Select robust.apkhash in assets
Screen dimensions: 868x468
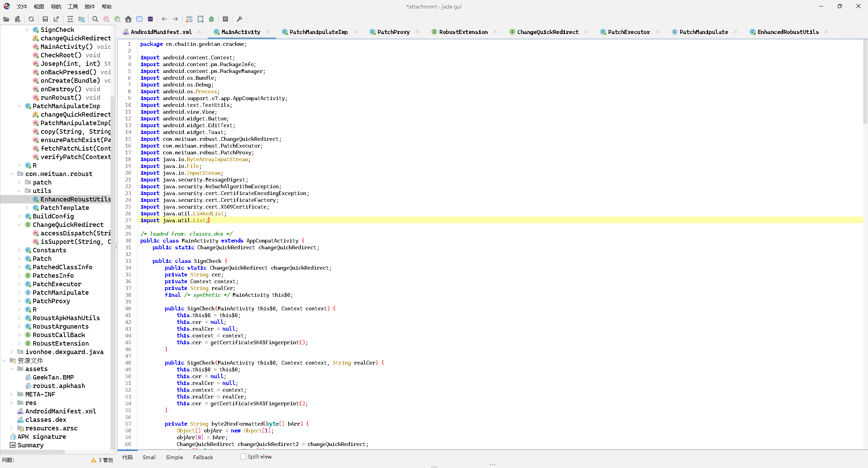tap(59, 386)
